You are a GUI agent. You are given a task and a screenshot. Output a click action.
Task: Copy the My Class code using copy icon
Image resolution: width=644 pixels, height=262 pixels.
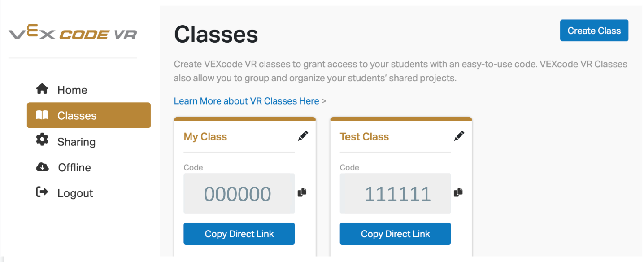[x=302, y=192]
